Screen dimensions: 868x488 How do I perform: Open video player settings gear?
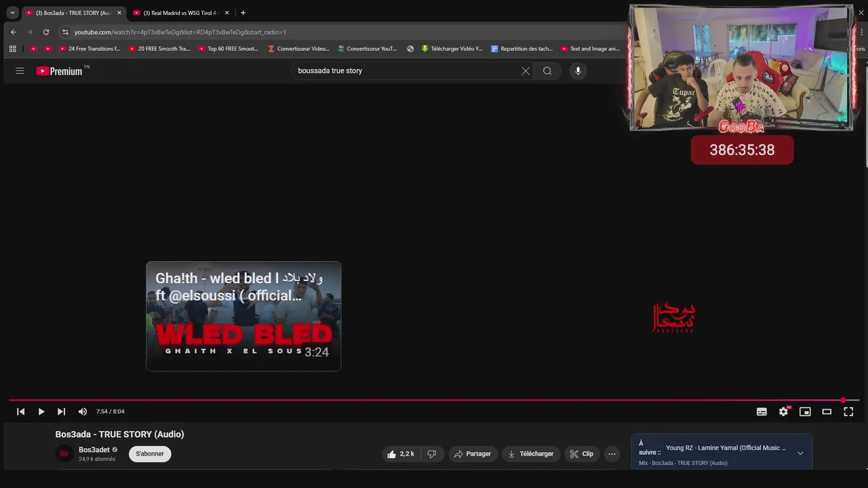pos(784,411)
